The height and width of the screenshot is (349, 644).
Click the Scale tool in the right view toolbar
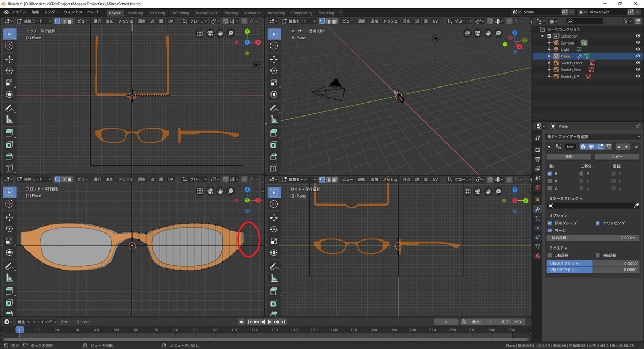click(274, 241)
